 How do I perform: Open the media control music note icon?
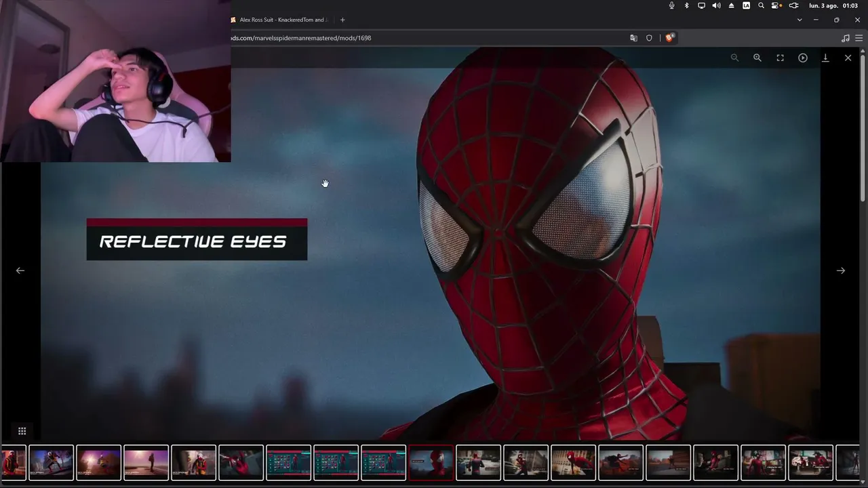coord(845,38)
